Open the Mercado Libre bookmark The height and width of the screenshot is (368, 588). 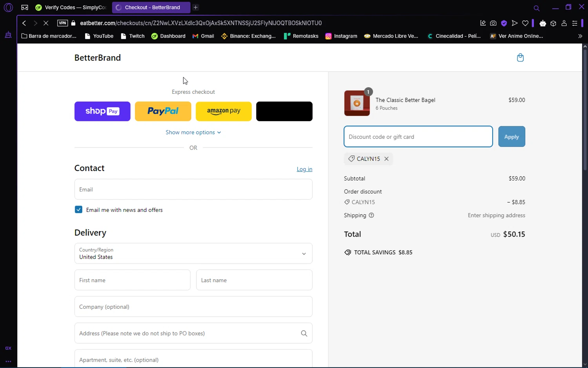tap(391, 36)
